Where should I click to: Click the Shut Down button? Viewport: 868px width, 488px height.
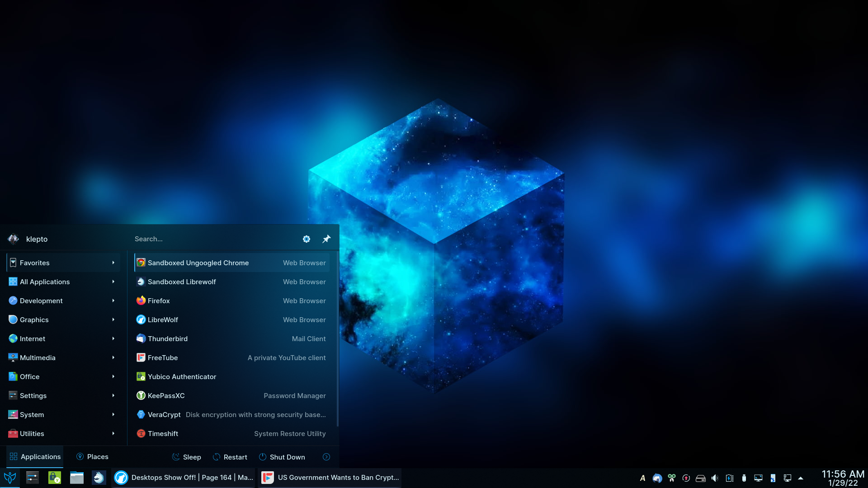point(282,457)
